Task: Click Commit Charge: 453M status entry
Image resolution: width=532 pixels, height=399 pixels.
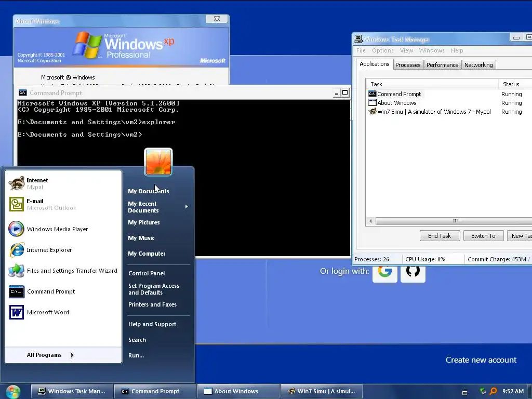Action: pyautogui.click(x=497, y=259)
